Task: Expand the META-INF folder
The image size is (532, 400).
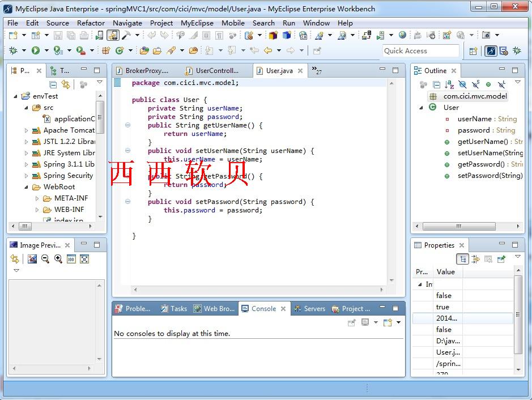Action: pos(37,198)
